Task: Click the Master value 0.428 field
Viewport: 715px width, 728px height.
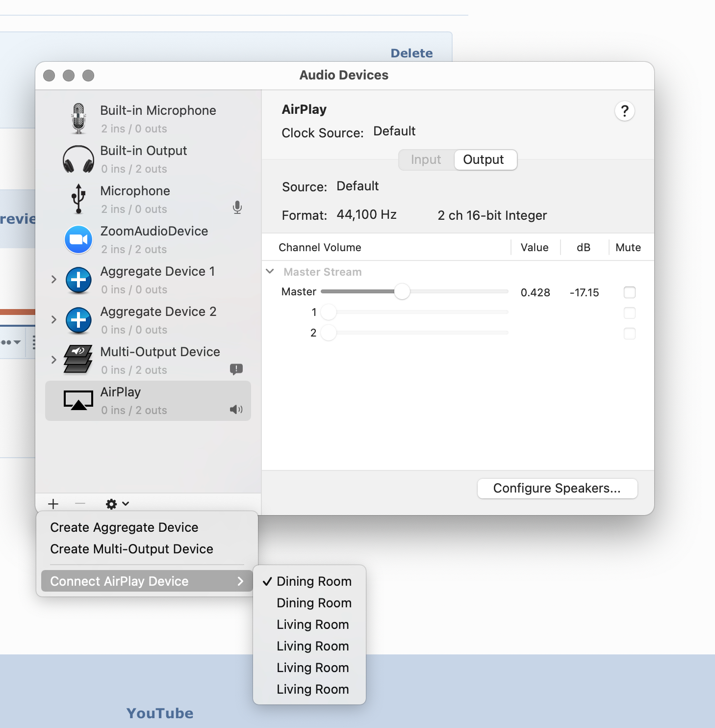Action: [536, 292]
